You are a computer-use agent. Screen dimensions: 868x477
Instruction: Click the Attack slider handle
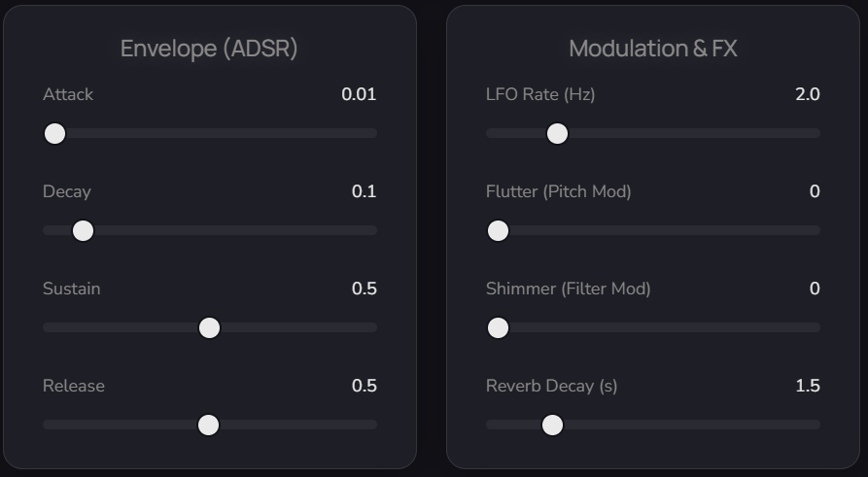point(55,133)
